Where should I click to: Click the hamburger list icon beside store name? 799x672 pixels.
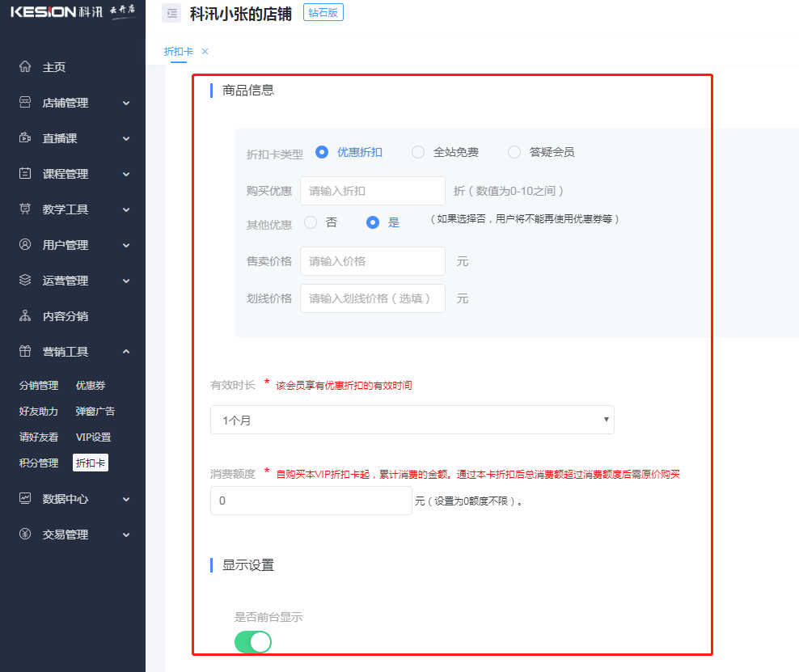(171, 13)
